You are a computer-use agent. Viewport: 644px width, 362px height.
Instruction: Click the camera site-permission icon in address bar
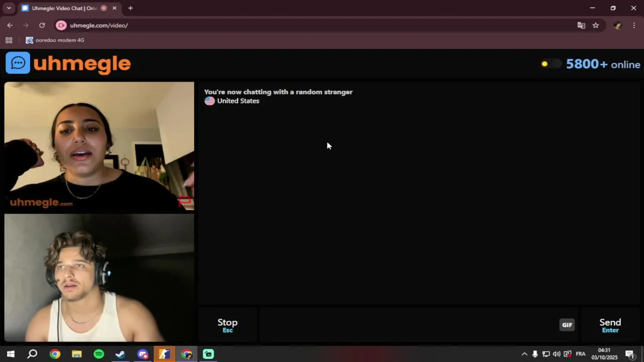[61, 25]
